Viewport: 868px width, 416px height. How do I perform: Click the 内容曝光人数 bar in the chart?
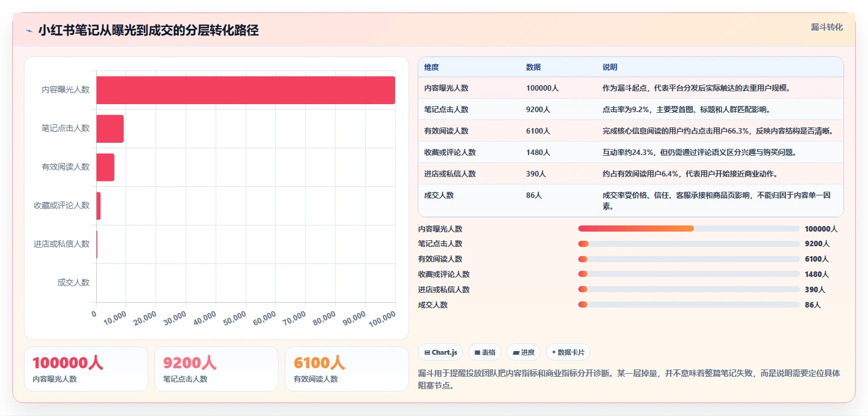click(246, 90)
